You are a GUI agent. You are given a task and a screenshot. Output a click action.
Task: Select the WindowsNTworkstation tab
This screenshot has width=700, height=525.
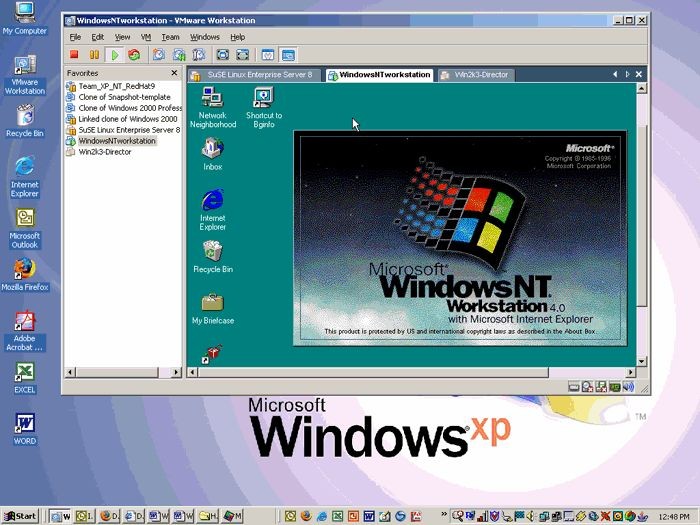click(379, 75)
